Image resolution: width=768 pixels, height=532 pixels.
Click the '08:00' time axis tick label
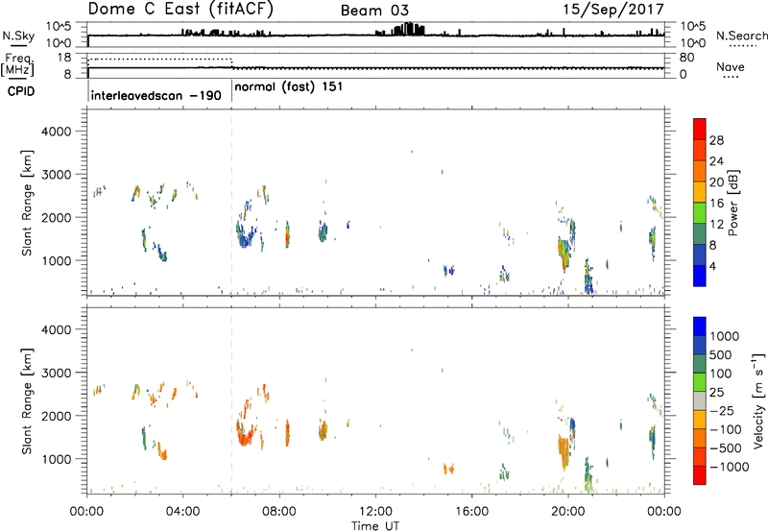point(279,512)
